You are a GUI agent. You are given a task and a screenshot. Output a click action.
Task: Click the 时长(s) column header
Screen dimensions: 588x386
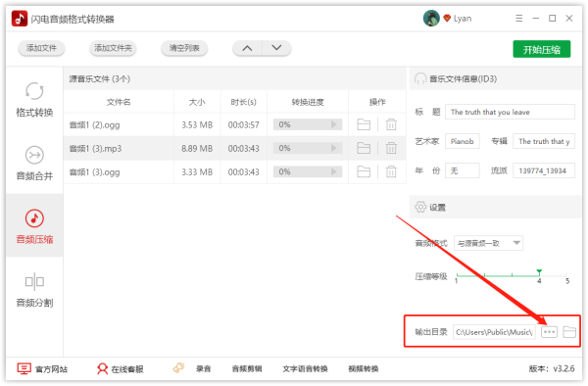coord(244,102)
